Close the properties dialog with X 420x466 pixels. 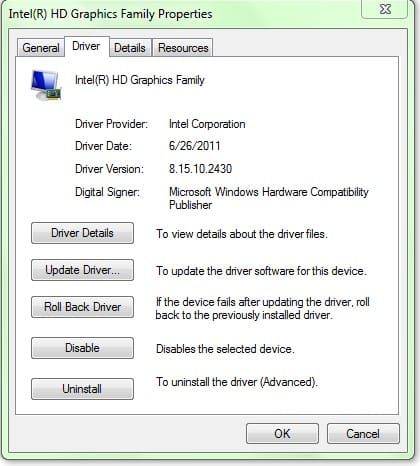[x=385, y=9]
